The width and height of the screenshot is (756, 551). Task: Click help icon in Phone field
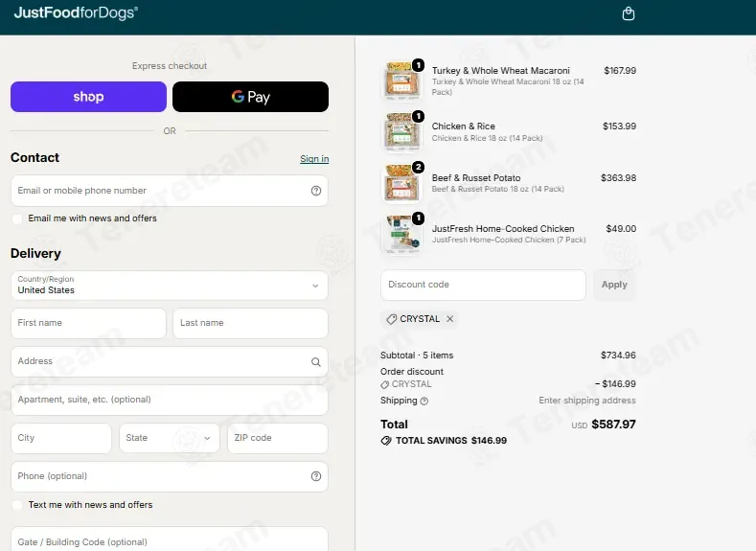(x=316, y=476)
